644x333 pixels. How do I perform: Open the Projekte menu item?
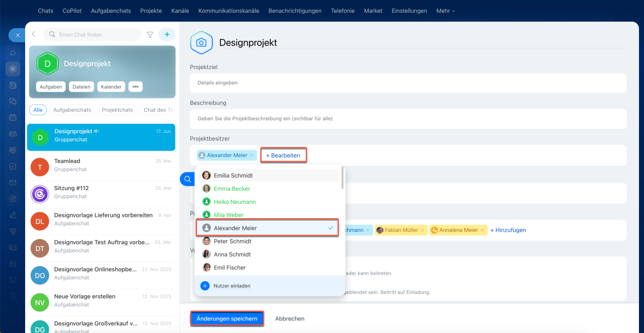pos(151,11)
